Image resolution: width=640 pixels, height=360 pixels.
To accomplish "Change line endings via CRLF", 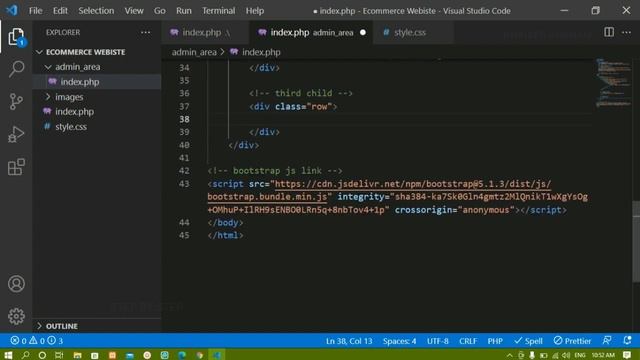I will (x=468, y=340).
